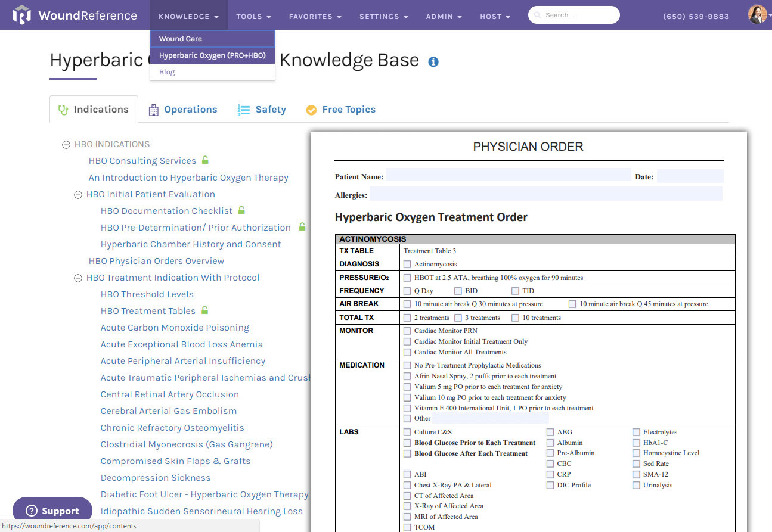
Task: Open the user profile avatar
Action: click(757, 14)
